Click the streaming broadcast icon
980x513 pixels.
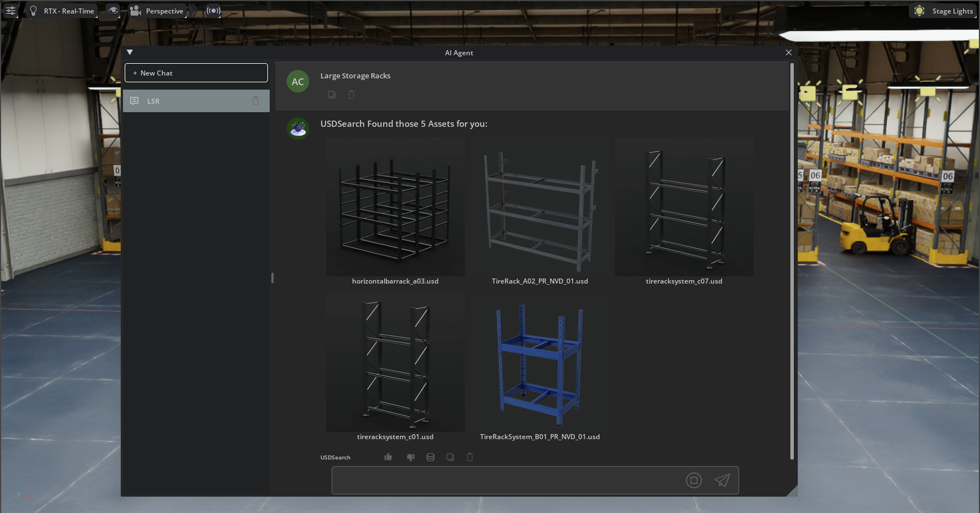pos(213,11)
